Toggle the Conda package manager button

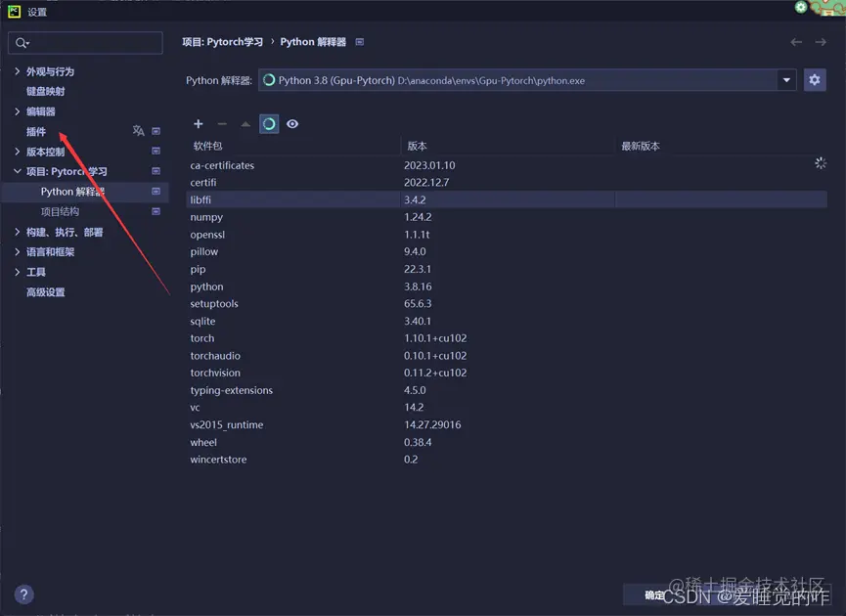coord(269,124)
